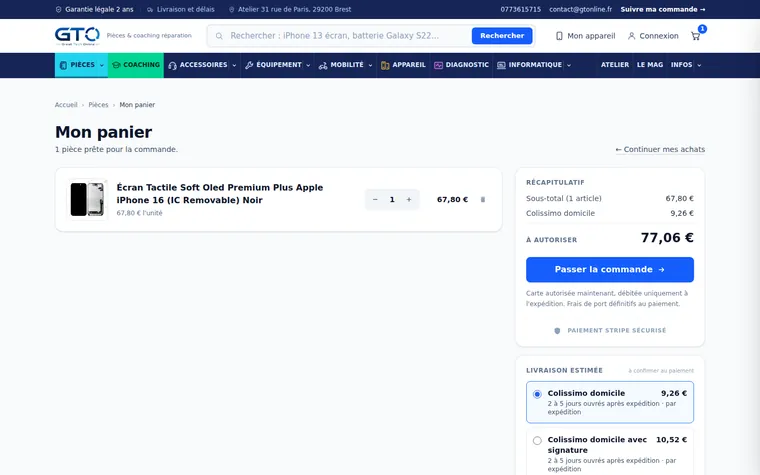Open the shopping cart icon in header
This screenshot has width=760, height=475.
(x=696, y=36)
